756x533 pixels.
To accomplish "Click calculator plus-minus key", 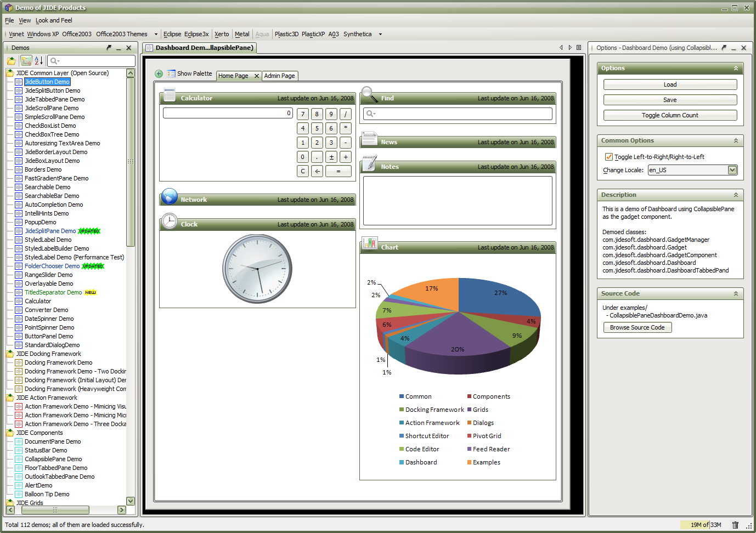I will tap(331, 157).
